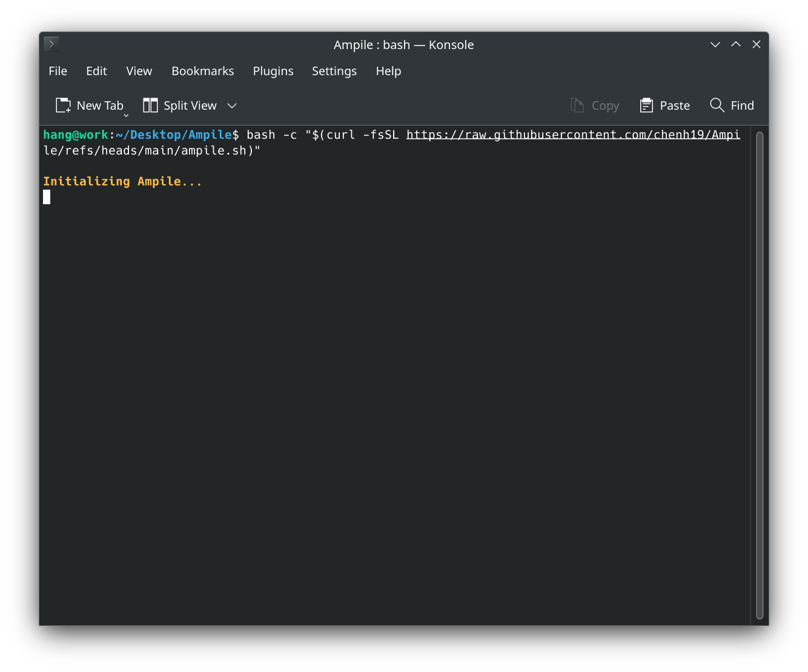Open the Plugins menu
808x672 pixels.
click(273, 71)
